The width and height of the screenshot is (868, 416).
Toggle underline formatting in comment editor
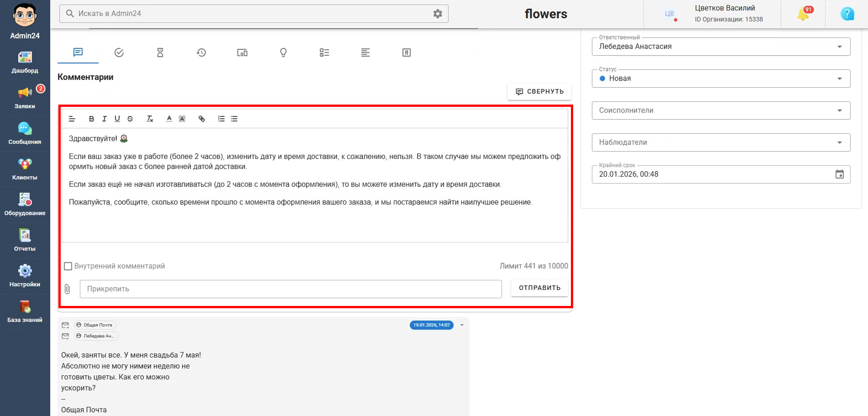click(x=117, y=119)
